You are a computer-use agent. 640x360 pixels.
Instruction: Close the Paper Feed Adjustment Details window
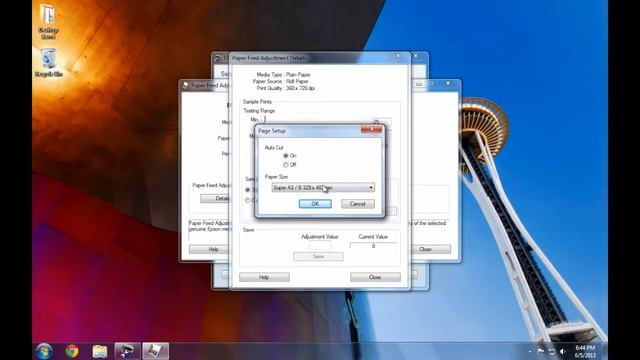[x=398, y=56]
